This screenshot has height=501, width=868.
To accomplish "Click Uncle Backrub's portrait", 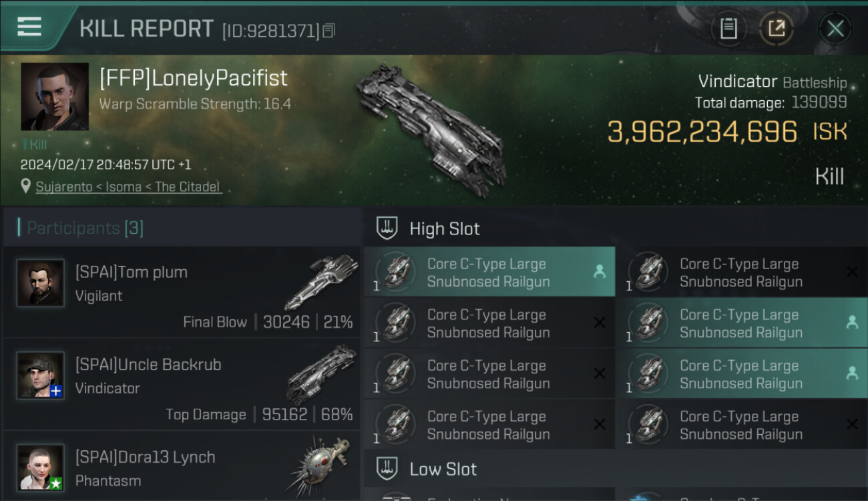I will click(x=41, y=375).
